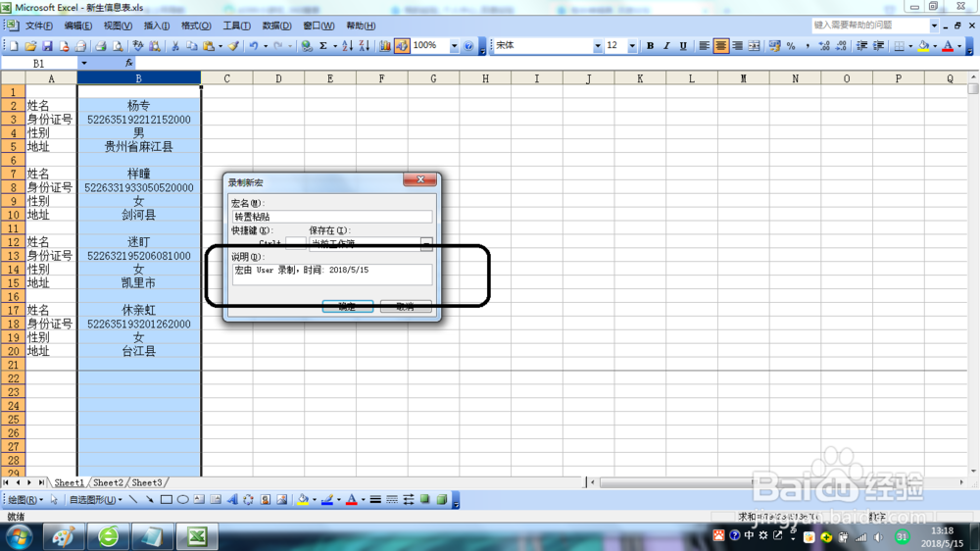Click the Save icon in toolbar
Screen dimensions: 980x551
[x=47, y=46]
